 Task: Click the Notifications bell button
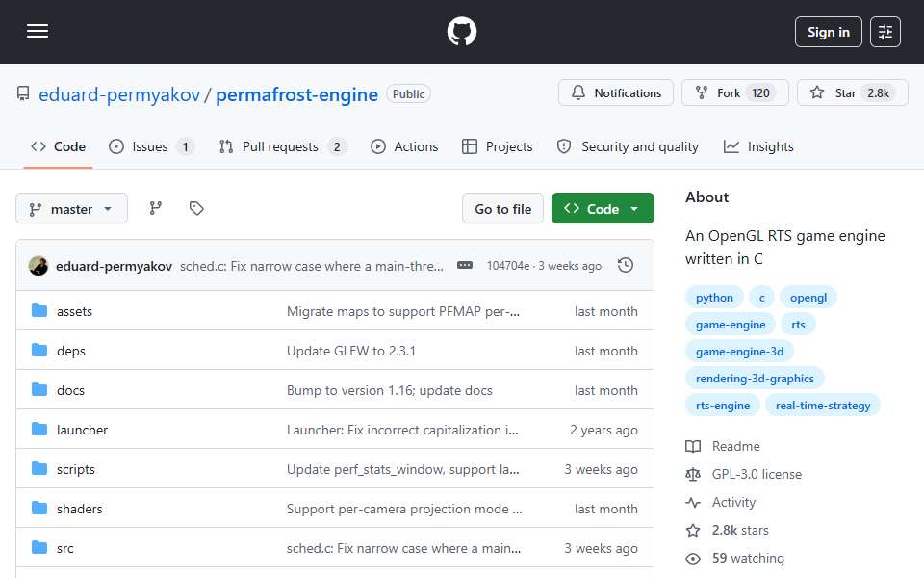pyautogui.click(x=616, y=92)
